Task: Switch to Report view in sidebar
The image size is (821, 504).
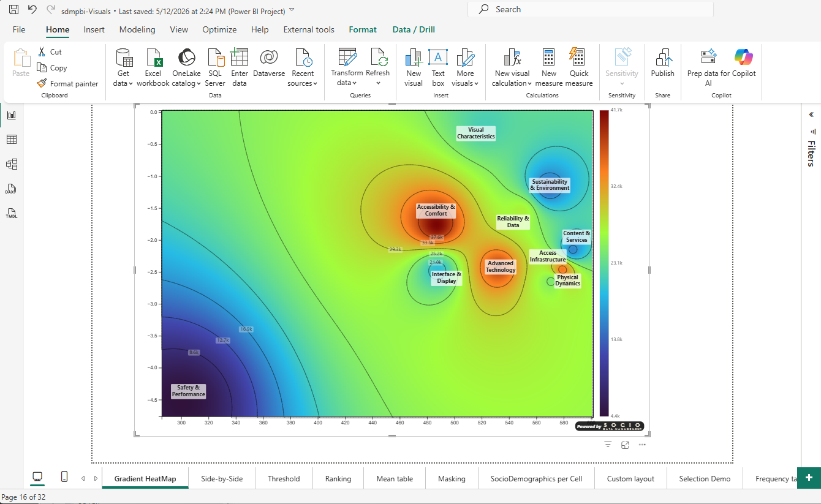Action: [x=12, y=115]
